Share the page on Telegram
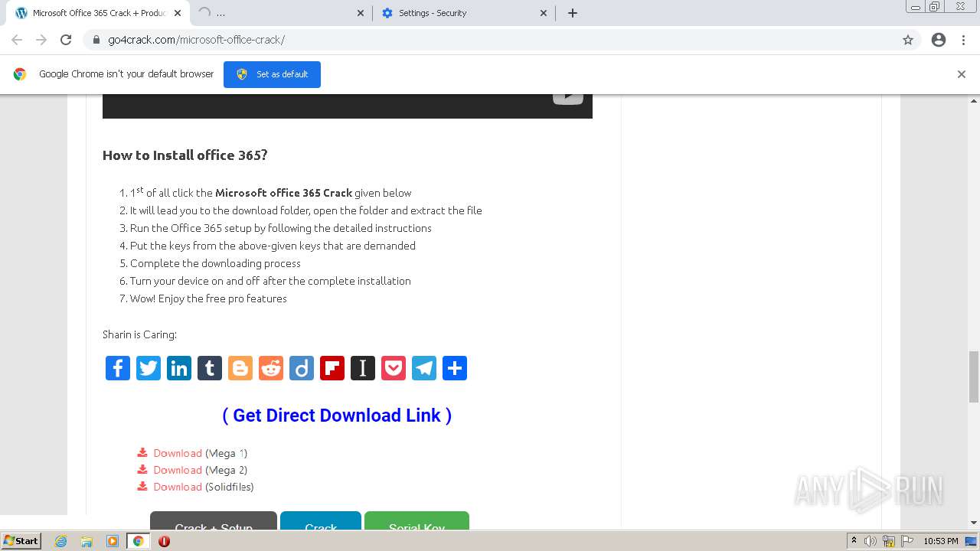 (x=424, y=368)
